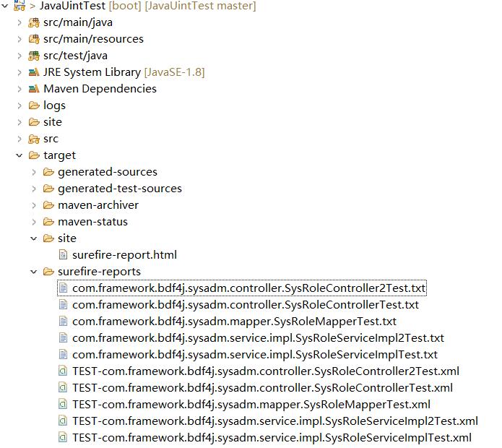Click the top-level site folder icon
The height and width of the screenshot is (448, 502).
point(34,122)
